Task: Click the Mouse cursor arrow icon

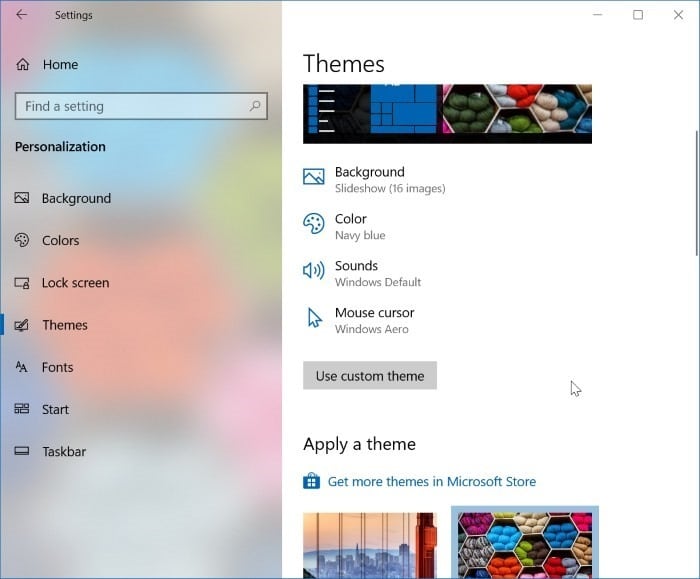Action: pos(315,317)
